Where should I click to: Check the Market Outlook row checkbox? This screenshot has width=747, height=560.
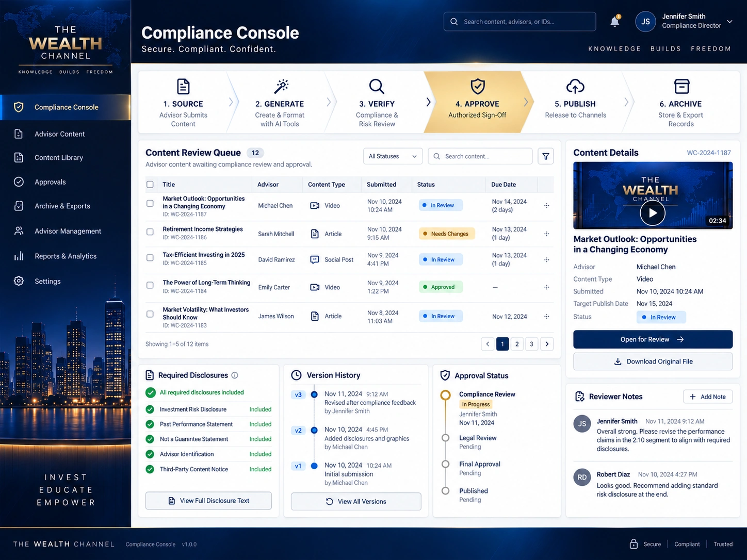[x=150, y=204]
